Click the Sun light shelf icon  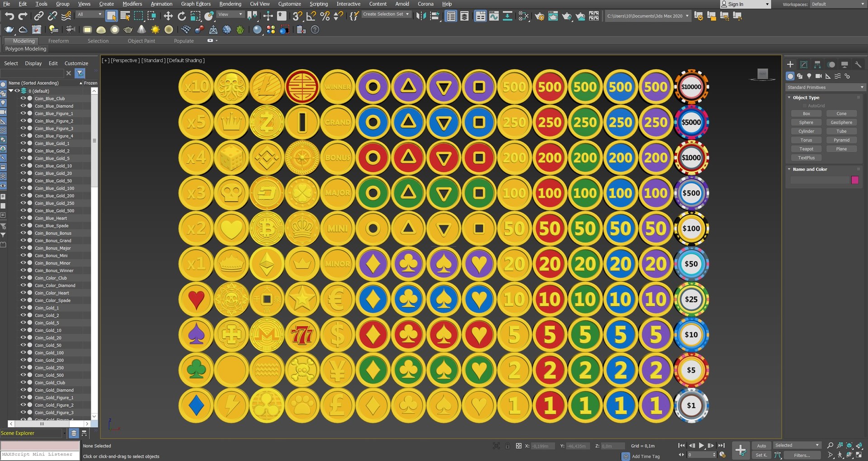155,29
